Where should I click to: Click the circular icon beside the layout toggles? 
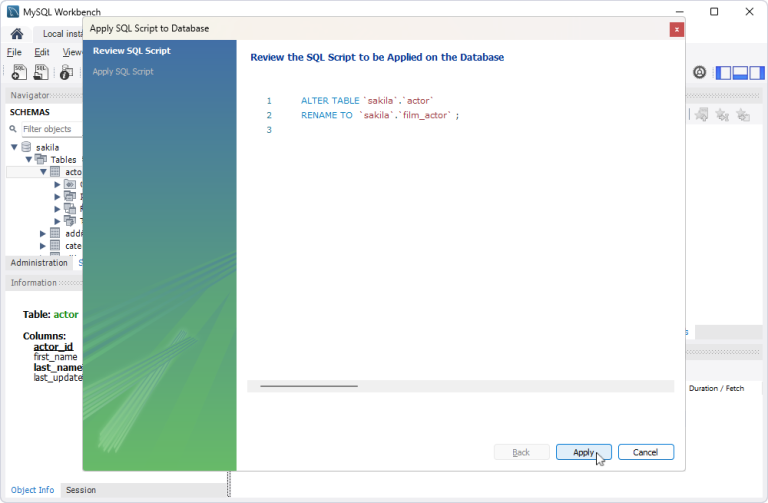(699, 72)
